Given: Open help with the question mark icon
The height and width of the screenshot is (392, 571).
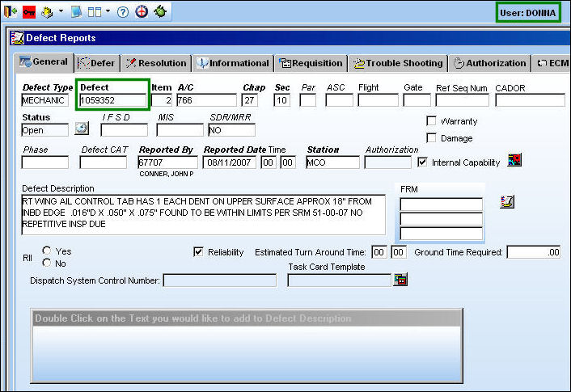Looking at the screenshot, I should tap(123, 12).
